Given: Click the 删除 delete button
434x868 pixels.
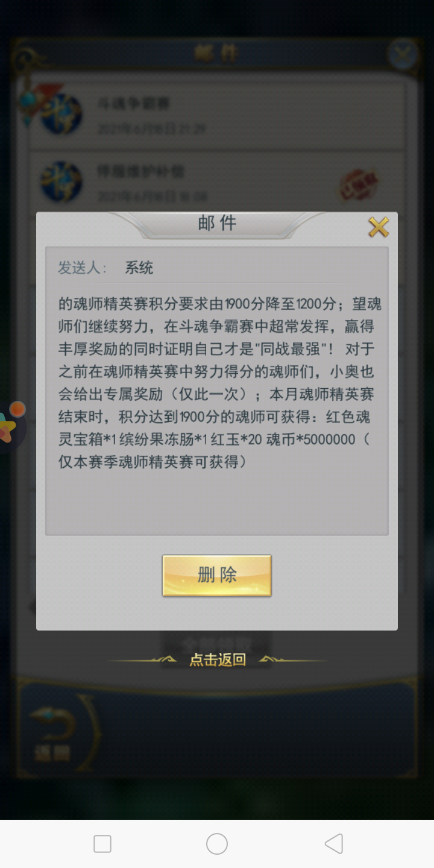Looking at the screenshot, I should point(217,576).
